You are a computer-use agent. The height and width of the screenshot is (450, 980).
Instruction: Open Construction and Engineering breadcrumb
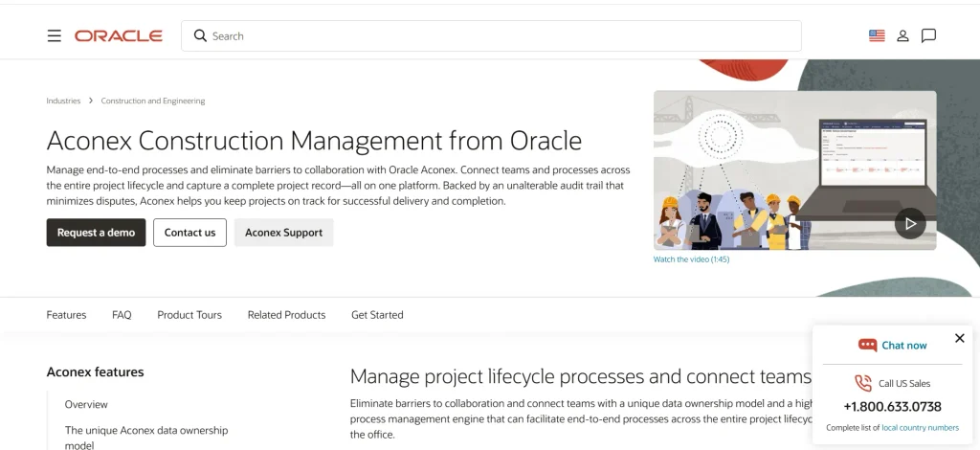tap(153, 101)
